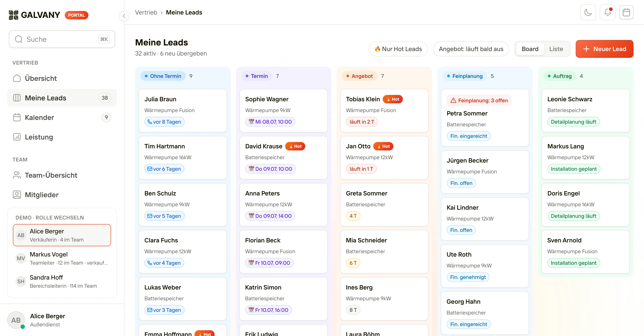Click Ute Roth's Fin. genehmigt tag

coord(468,277)
